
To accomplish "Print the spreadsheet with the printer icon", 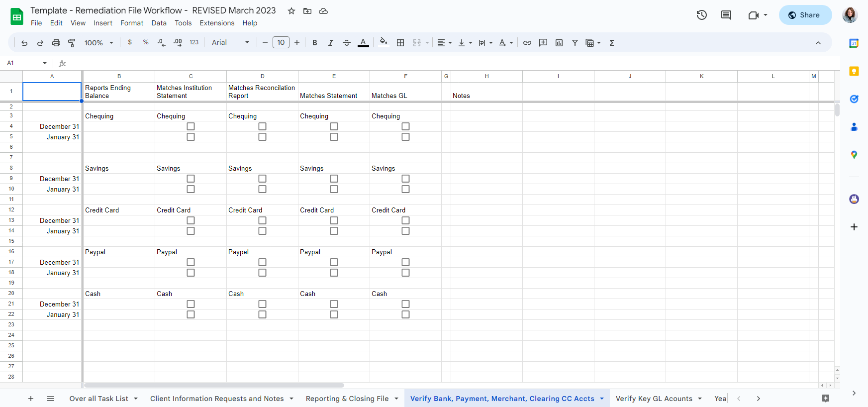I will pos(56,43).
